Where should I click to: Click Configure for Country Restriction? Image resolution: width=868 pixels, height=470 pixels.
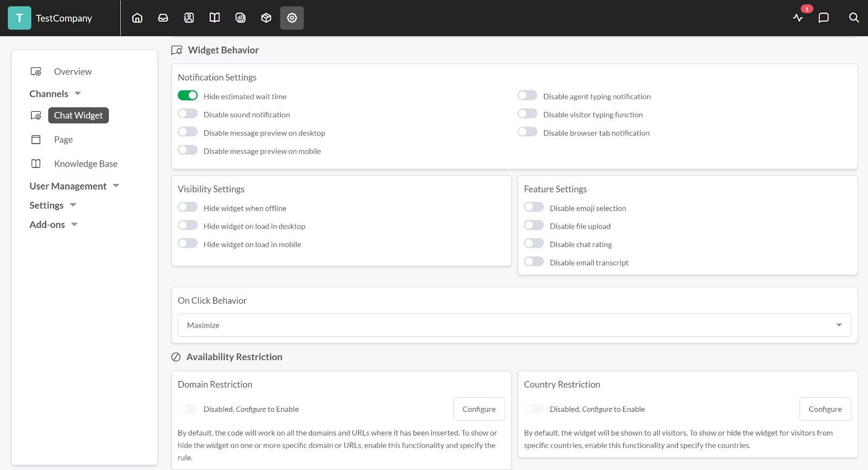point(825,409)
